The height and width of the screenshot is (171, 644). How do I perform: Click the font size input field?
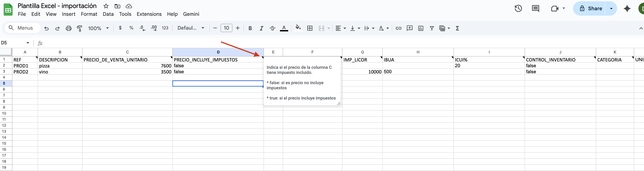coord(226,28)
